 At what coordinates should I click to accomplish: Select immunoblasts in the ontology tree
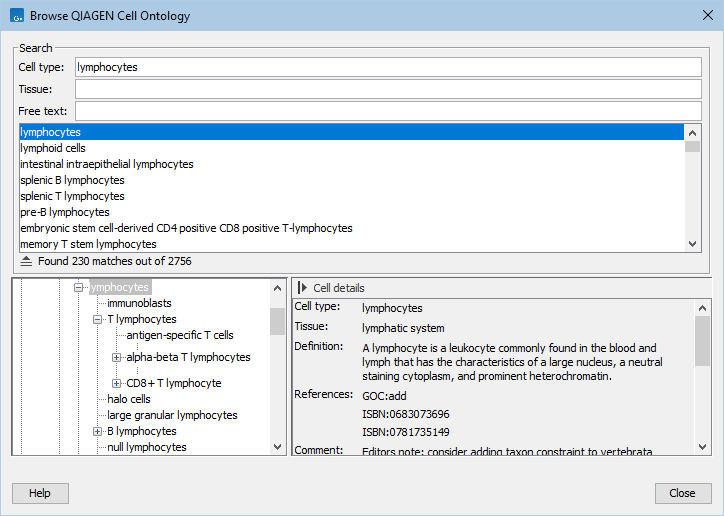tap(139, 303)
